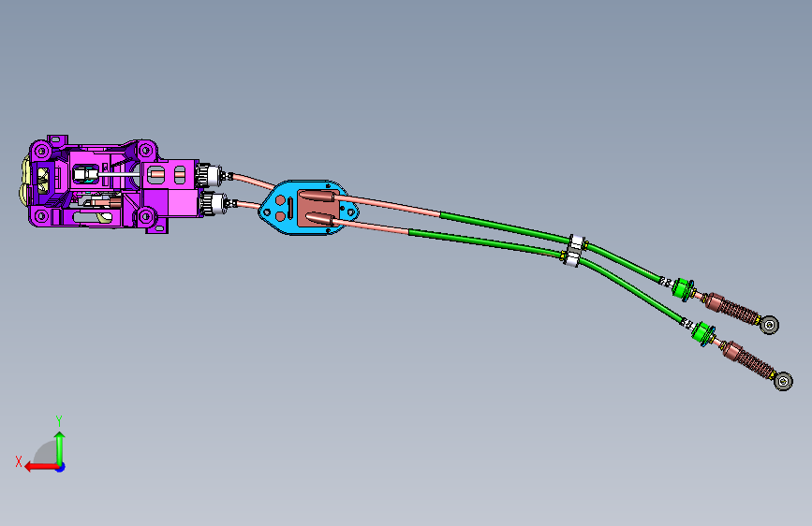Select the upper brown ribbed bellows boot

coord(732,308)
